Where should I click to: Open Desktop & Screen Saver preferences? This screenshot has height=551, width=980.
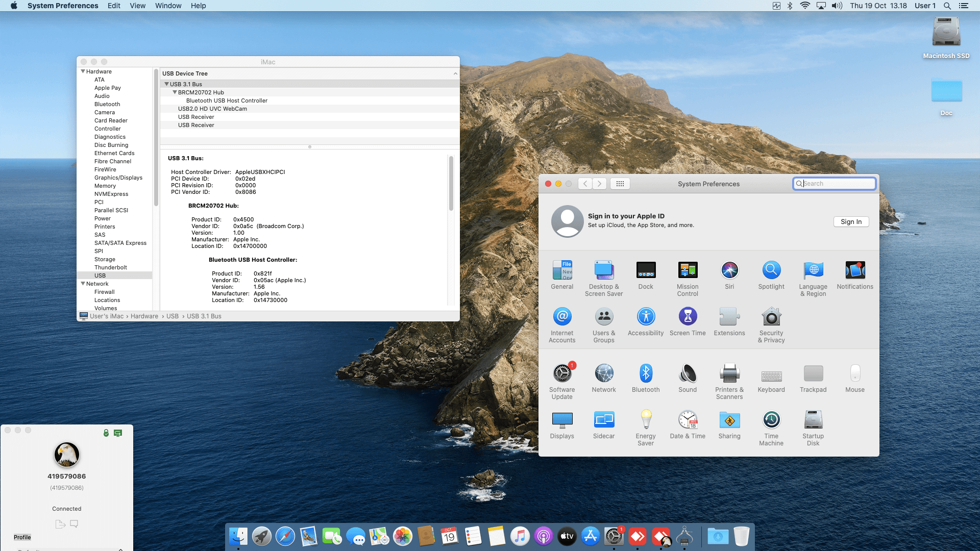[604, 279]
